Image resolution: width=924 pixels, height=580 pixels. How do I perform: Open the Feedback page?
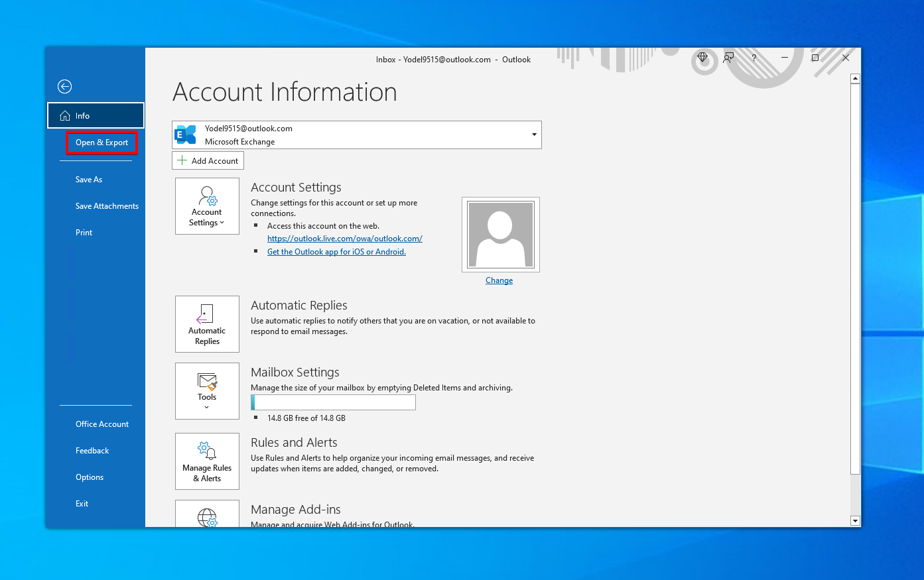[92, 451]
